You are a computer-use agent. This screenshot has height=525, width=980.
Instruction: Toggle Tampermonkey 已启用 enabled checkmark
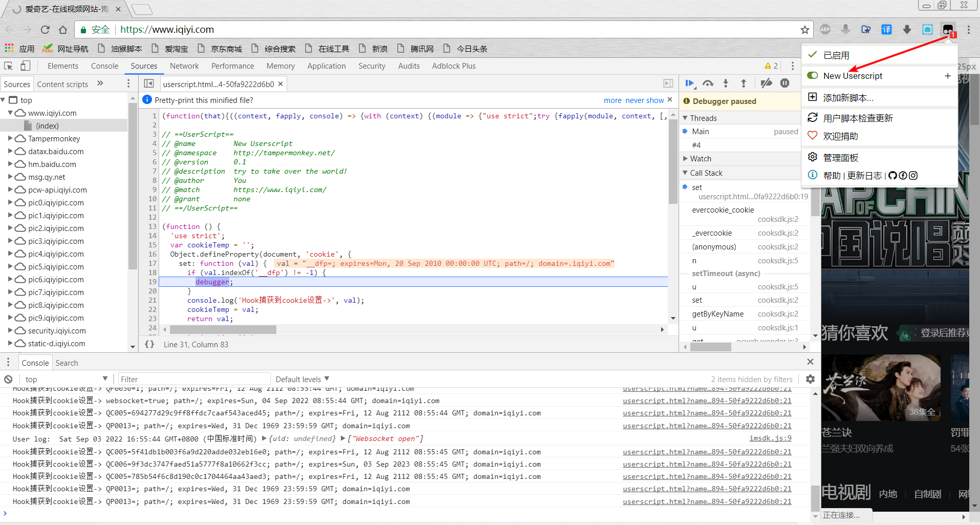tap(813, 55)
